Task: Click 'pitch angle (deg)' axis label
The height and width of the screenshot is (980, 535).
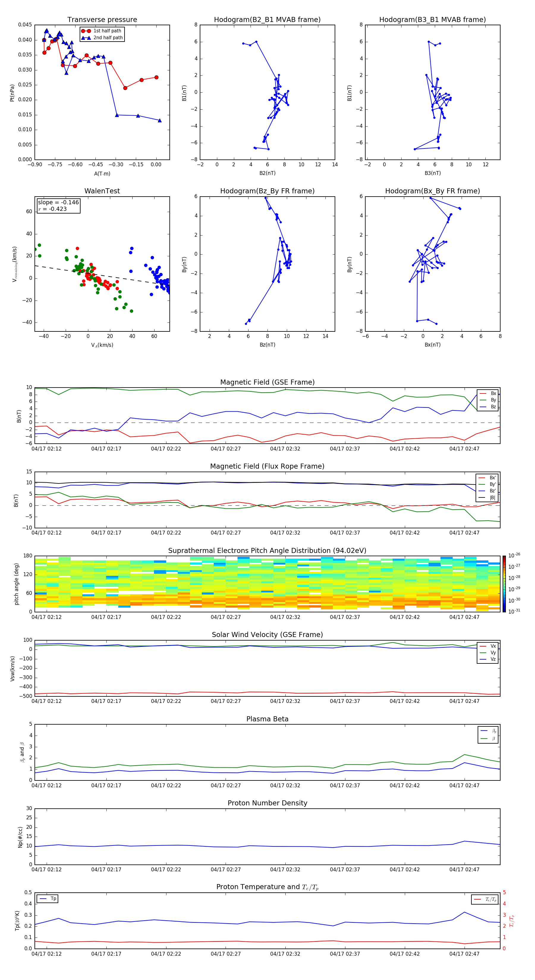Action: click(x=16, y=584)
